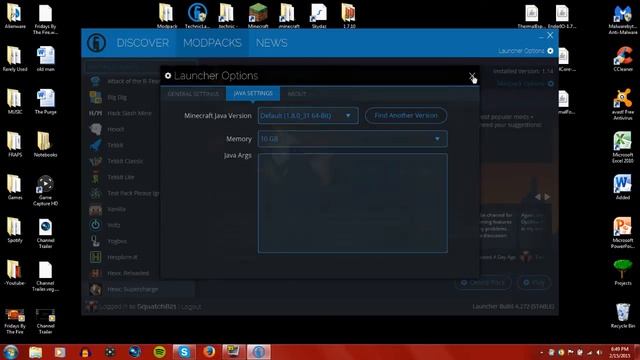Open the Recycle Bin
This screenshot has height=360, width=640.
point(623,316)
